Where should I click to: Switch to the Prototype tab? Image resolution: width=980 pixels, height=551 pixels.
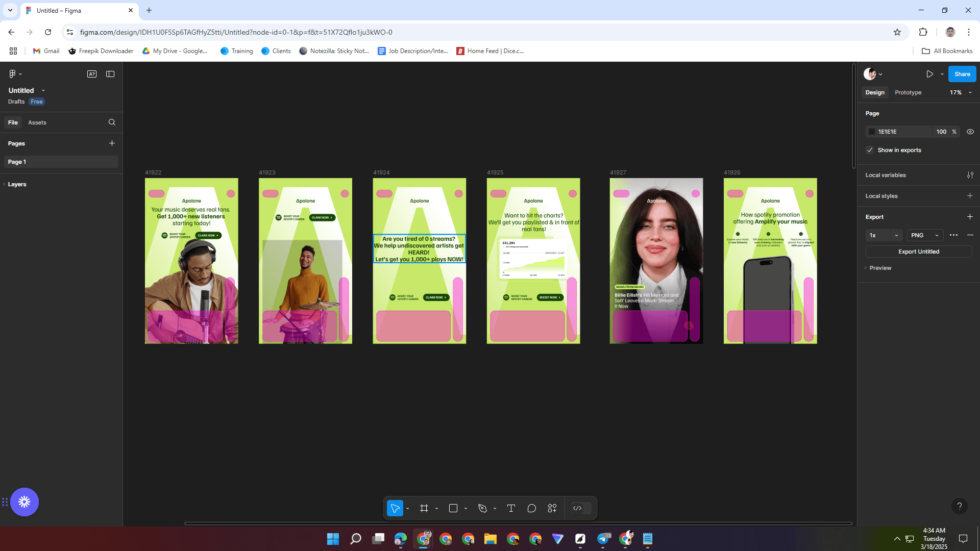coord(908,92)
